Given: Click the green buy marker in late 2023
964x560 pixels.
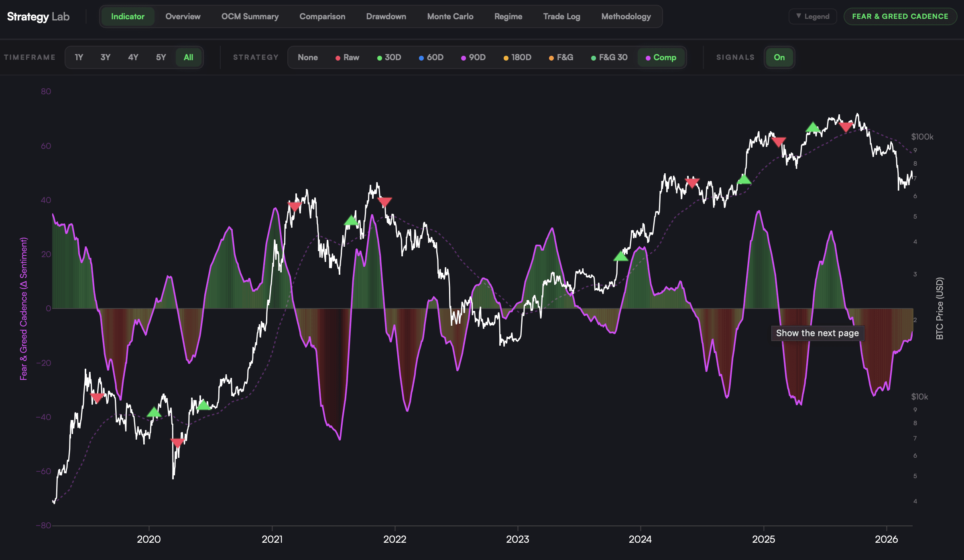Looking at the screenshot, I should click(x=620, y=256).
